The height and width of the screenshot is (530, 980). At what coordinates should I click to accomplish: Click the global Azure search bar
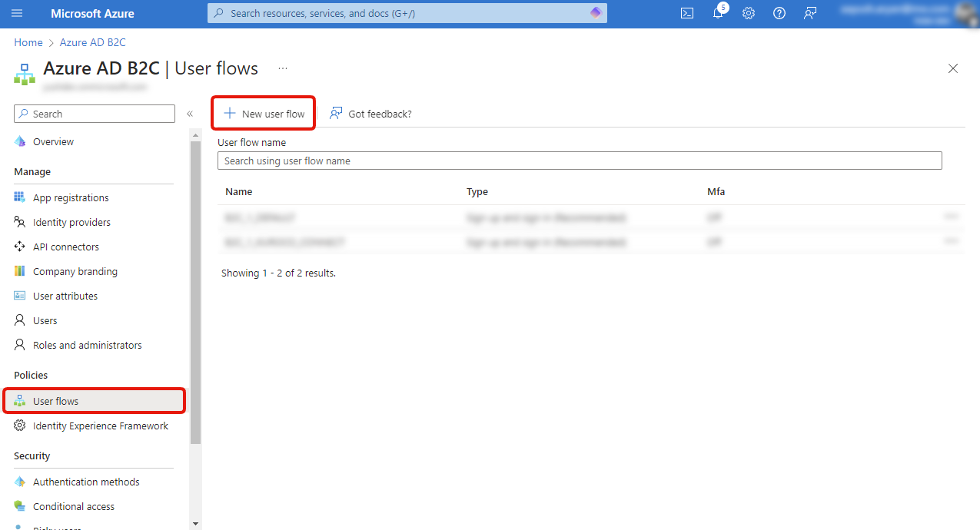pos(407,13)
